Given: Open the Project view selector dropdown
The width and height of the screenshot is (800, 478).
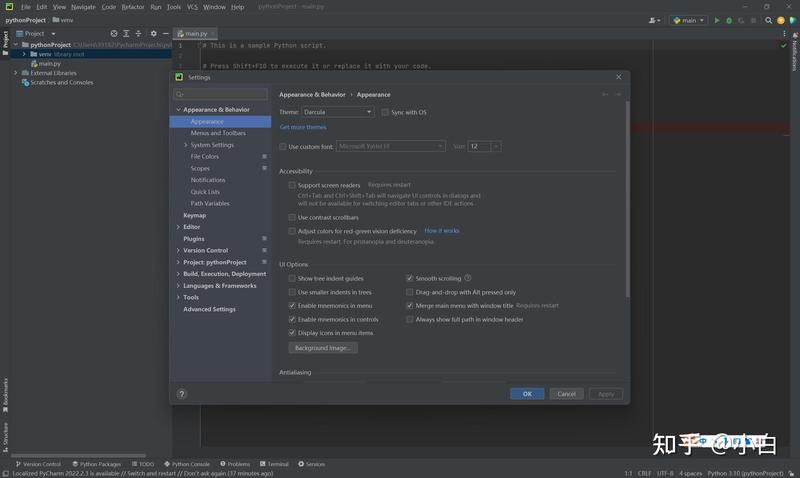Looking at the screenshot, I should tap(36, 34).
